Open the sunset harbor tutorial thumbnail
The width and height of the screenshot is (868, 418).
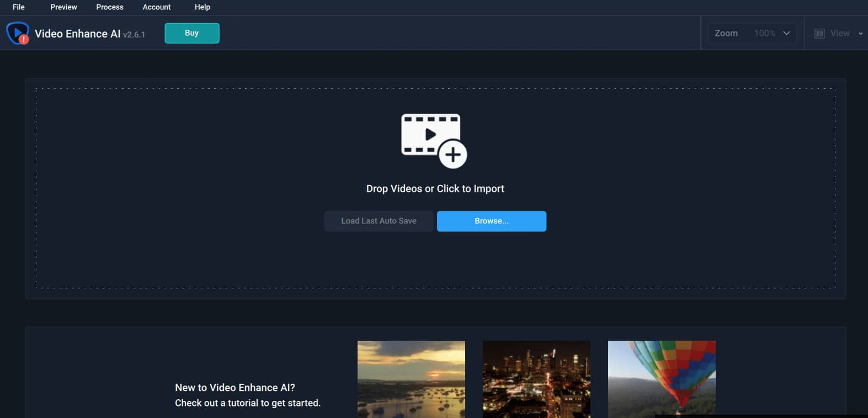click(x=411, y=379)
